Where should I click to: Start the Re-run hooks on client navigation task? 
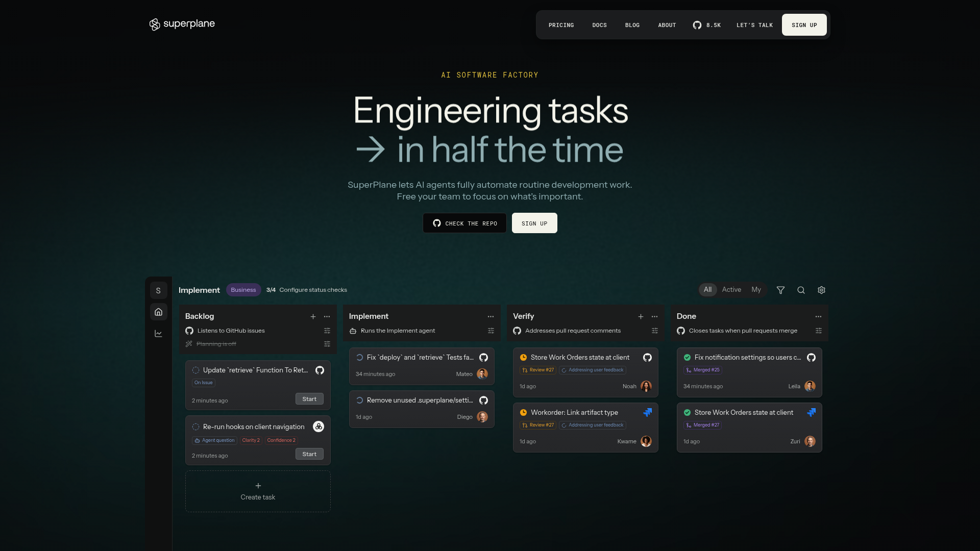(309, 454)
